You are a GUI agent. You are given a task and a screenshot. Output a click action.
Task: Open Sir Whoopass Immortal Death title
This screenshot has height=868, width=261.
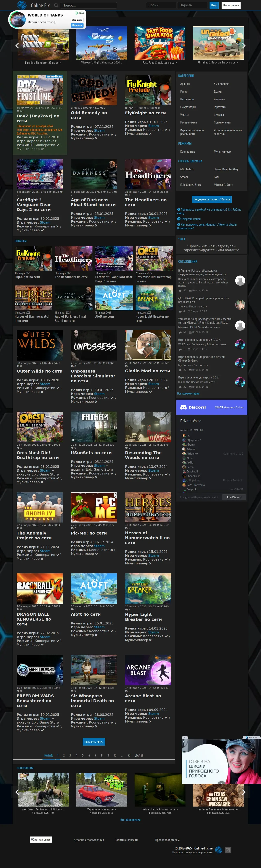coord(92,701)
